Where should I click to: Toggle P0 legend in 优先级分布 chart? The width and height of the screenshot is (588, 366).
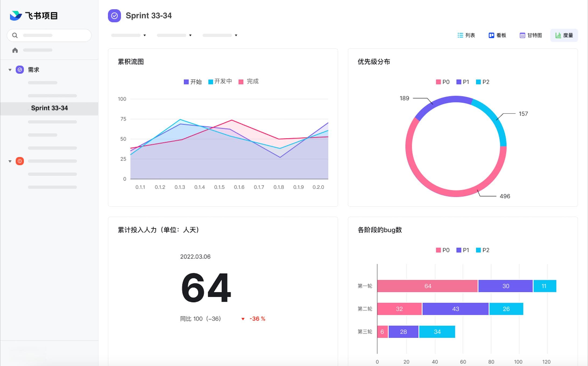pos(442,82)
